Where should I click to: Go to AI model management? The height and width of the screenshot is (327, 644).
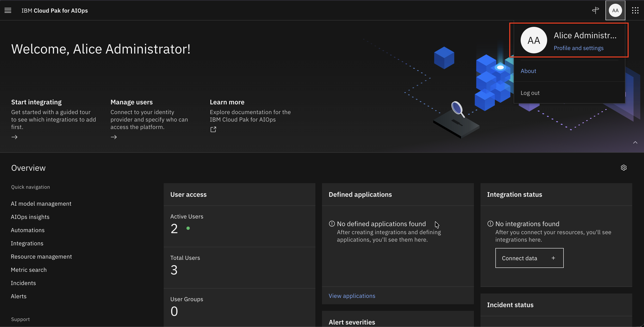click(x=41, y=204)
